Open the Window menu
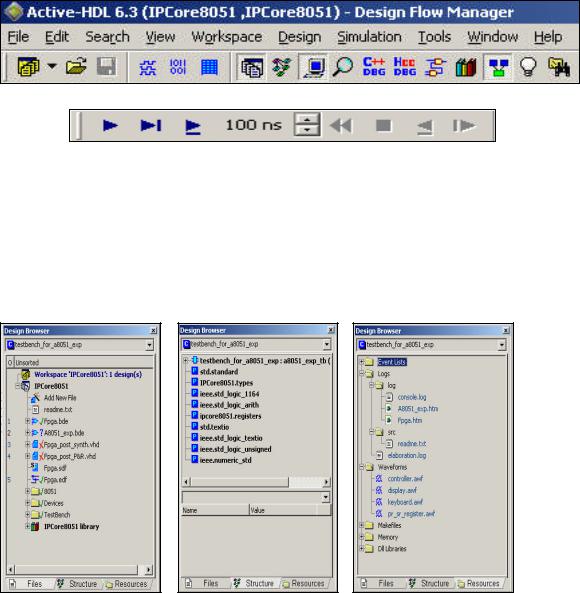The width and height of the screenshot is (580, 593). (493, 37)
